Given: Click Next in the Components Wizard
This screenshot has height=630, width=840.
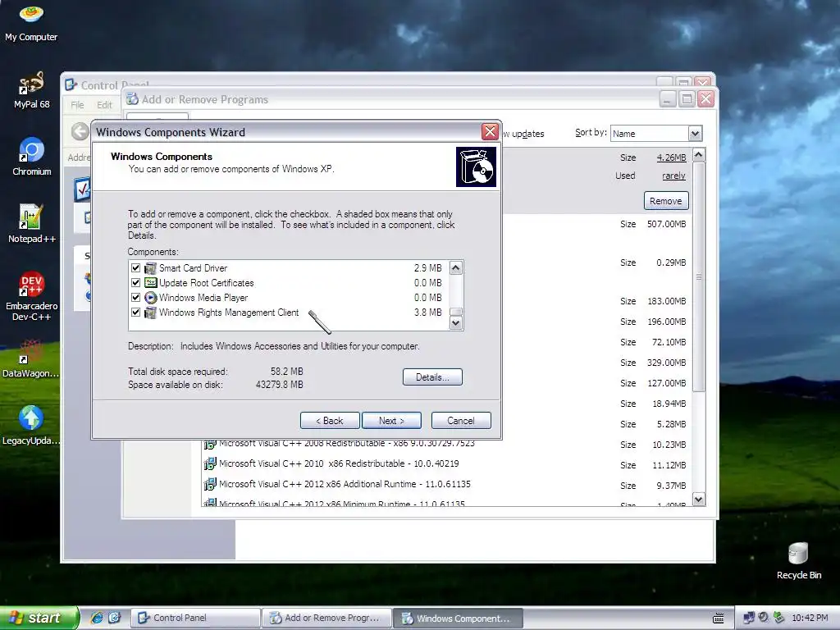Looking at the screenshot, I should coord(391,421).
